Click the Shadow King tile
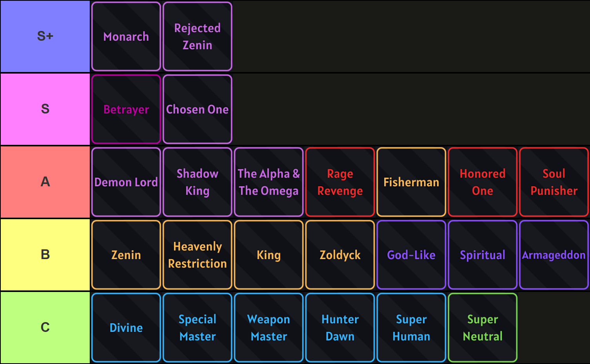The width and height of the screenshot is (590, 364). pyautogui.click(x=197, y=182)
